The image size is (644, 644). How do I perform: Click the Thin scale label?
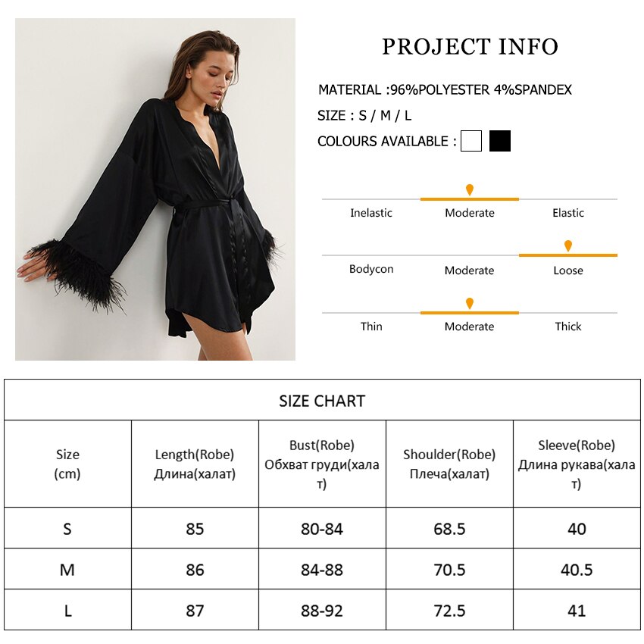coord(371,327)
